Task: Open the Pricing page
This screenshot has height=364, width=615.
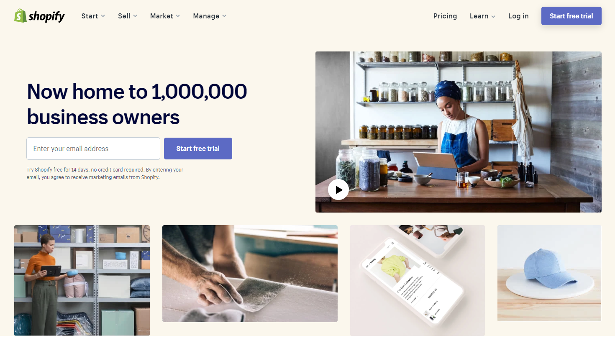Action: [x=445, y=16]
